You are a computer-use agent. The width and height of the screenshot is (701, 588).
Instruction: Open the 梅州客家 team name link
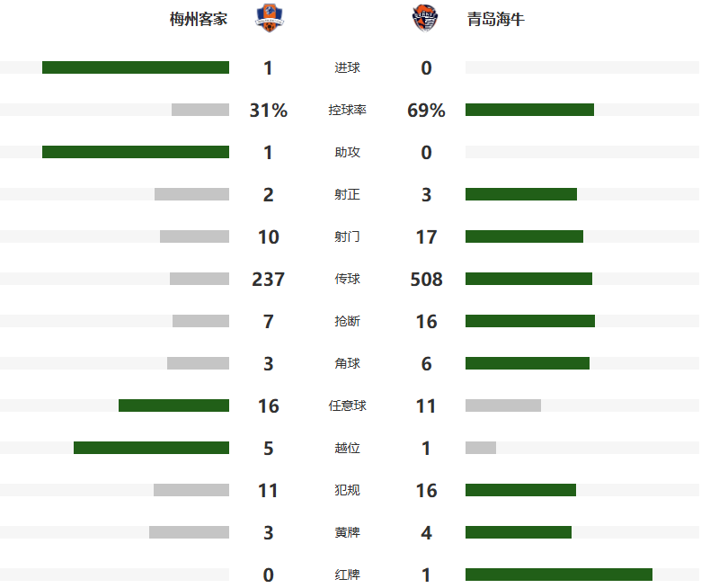(199, 19)
